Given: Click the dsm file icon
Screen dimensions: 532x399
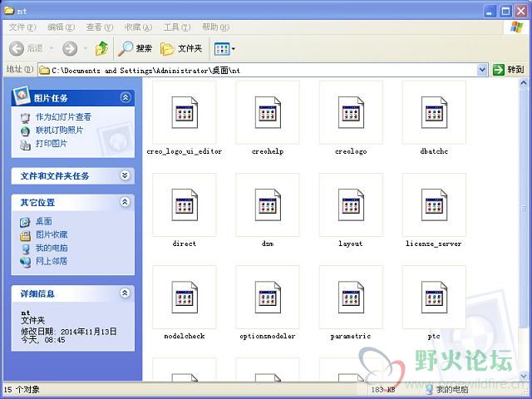Looking at the screenshot, I should pos(268,205).
